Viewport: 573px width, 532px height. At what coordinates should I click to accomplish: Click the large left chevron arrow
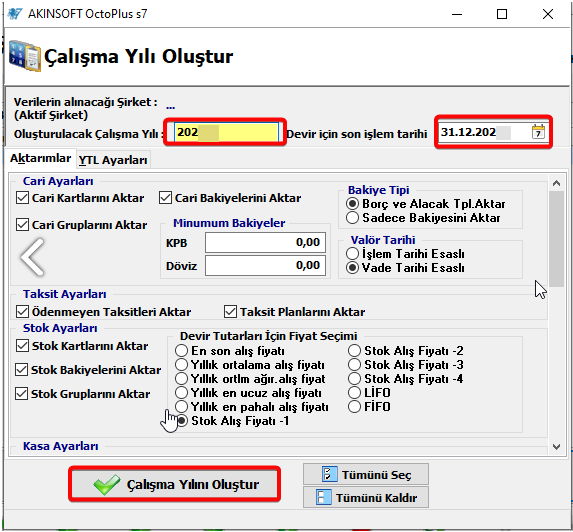[x=33, y=257]
